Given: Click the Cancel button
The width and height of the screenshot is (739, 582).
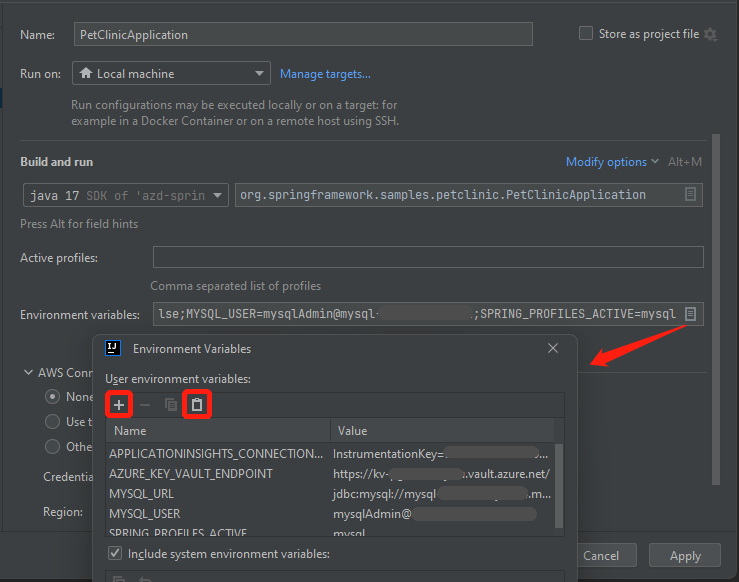Looking at the screenshot, I should click(x=601, y=556).
